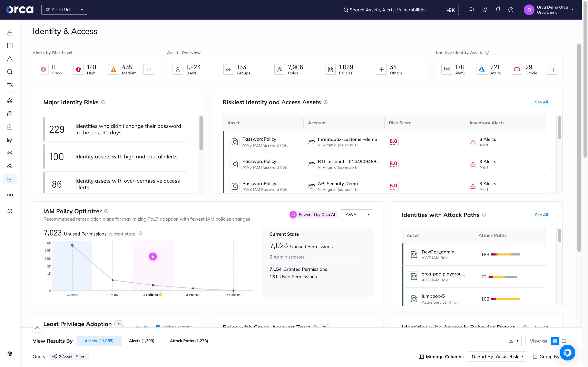Screen dimensions: 588x367
Task: Open the Discovery search icon in the sidebar
Action: click(x=10, y=72)
